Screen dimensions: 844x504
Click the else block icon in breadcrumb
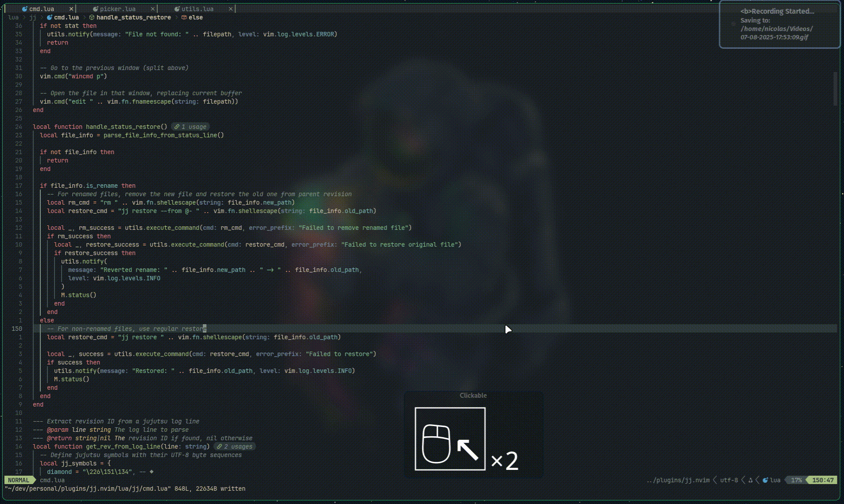click(x=184, y=17)
